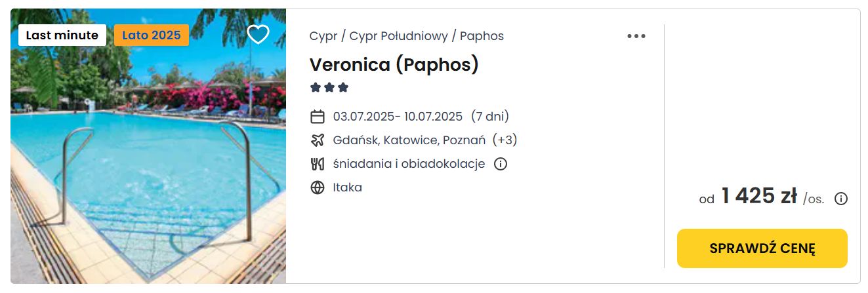Click the calendar icon beside dates
The height and width of the screenshot is (293, 868).
[x=318, y=117]
